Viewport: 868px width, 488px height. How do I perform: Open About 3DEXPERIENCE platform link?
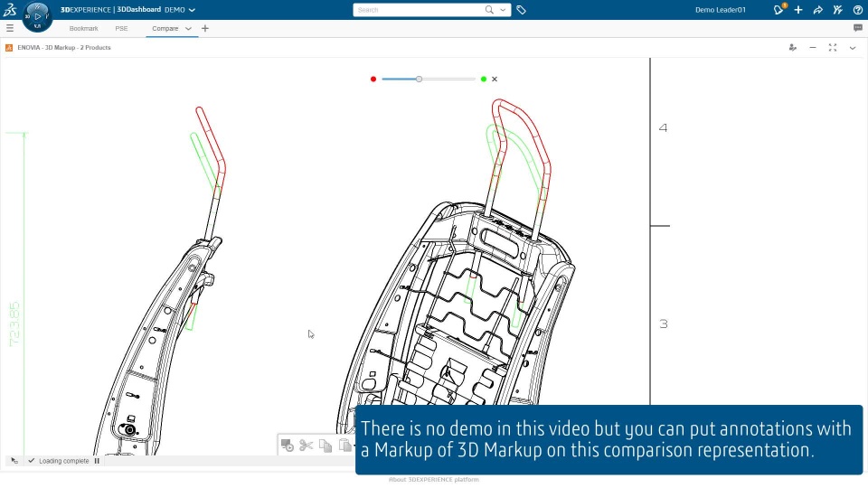pyautogui.click(x=433, y=480)
